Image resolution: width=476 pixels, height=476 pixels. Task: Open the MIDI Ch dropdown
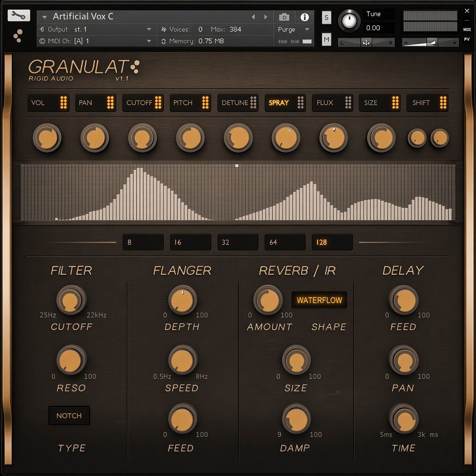149,41
